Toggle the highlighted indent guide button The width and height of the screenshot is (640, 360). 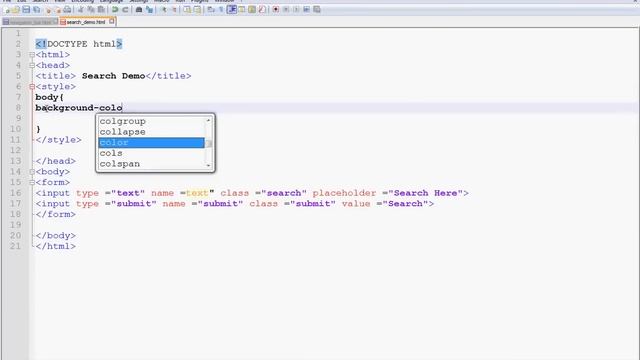[x=232, y=9]
